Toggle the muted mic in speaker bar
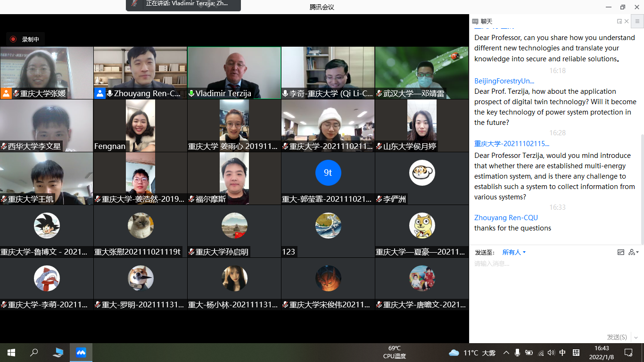Image resolution: width=644 pixels, height=362 pixels. pos(135,4)
